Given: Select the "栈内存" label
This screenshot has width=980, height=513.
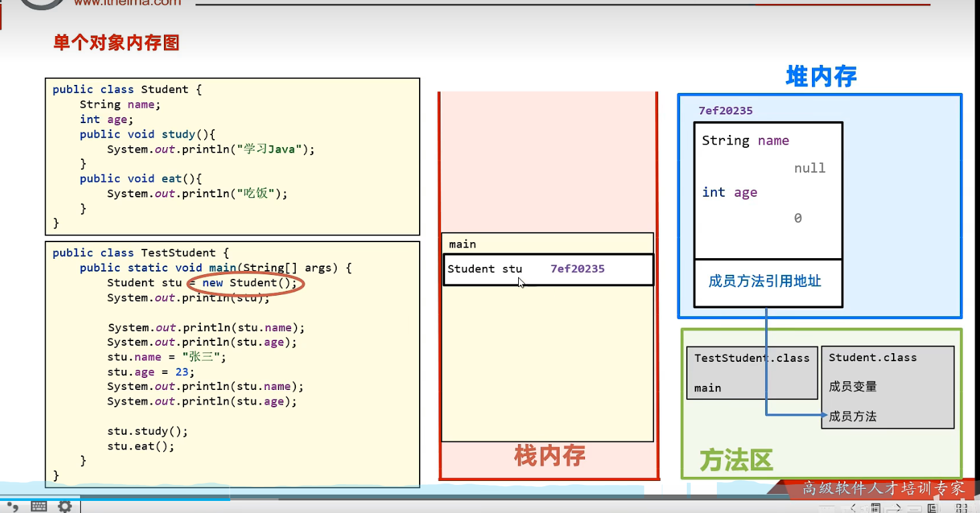Looking at the screenshot, I should click(x=550, y=456).
